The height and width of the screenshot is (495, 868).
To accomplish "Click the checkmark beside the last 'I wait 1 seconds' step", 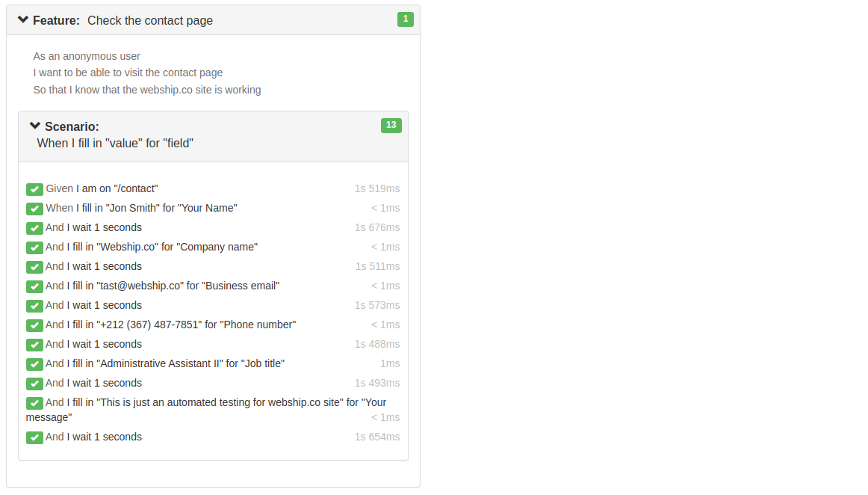I will coord(34,437).
